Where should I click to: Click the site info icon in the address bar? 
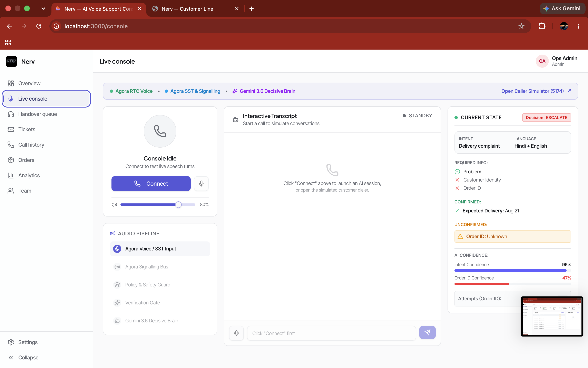click(56, 26)
